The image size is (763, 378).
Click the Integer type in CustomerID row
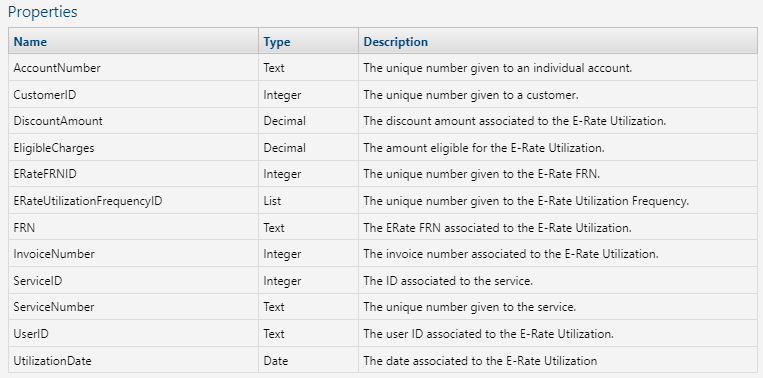(x=282, y=95)
